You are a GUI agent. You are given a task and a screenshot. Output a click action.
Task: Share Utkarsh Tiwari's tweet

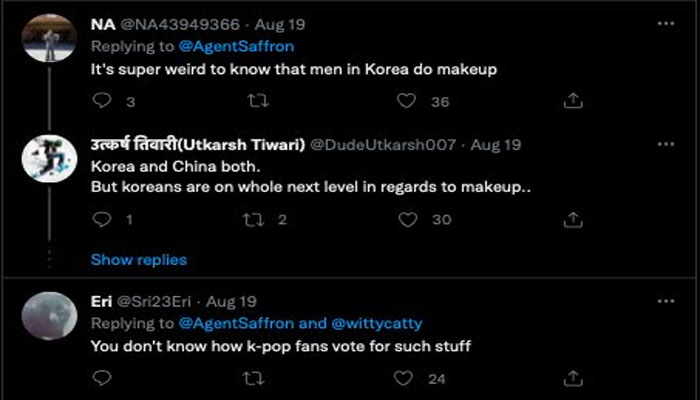click(x=573, y=219)
